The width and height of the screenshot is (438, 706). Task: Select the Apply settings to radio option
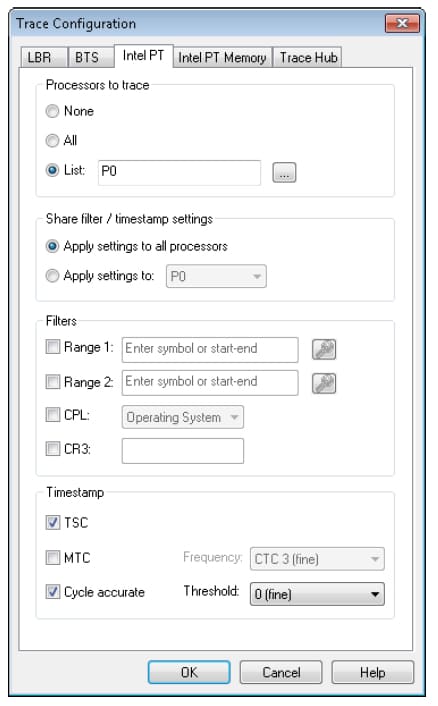tap(53, 276)
